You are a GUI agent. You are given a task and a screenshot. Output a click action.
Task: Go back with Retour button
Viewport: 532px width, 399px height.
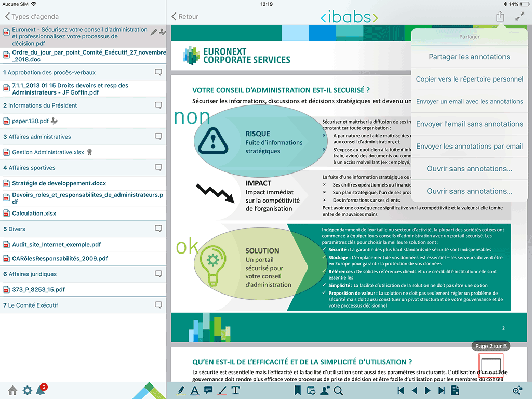pos(185,16)
